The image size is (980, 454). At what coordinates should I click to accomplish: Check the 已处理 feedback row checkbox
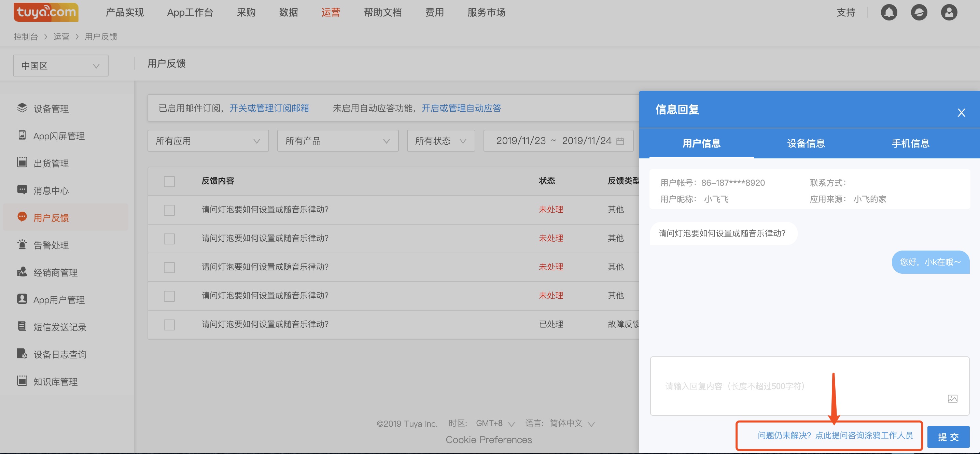click(169, 325)
